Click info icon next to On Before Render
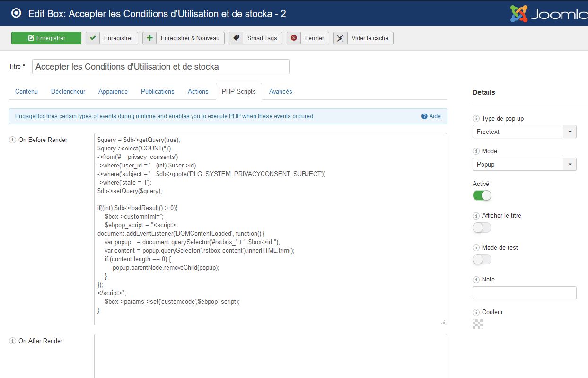Screen dimensions: 588x378 13,140
